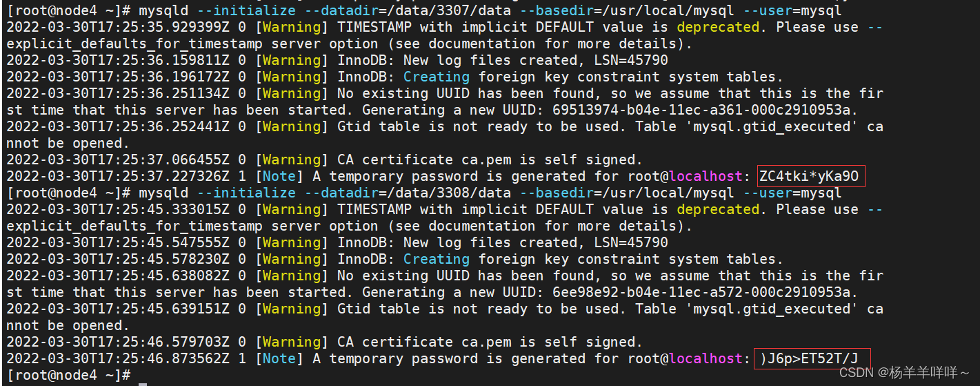The height and width of the screenshot is (386, 980).
Task: Click timestamp 2022-03-30T17:25:36.196172Z
Action: point(118,77)
